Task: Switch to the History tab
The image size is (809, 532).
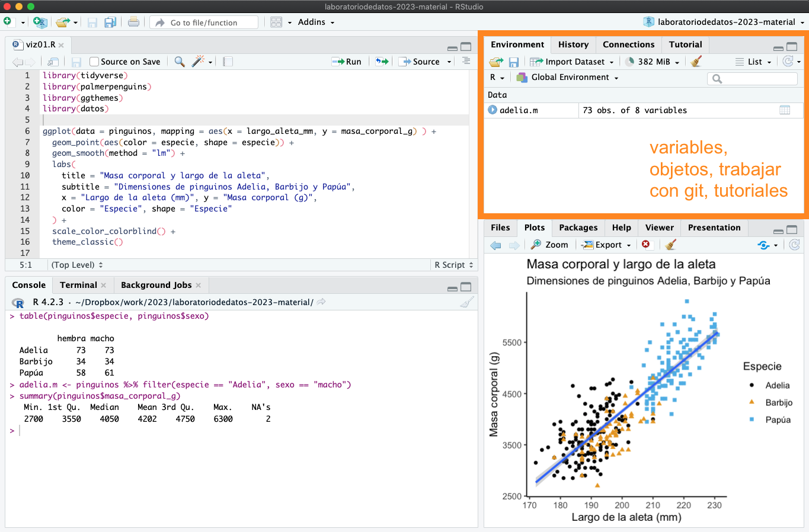Action: (573, 44)
